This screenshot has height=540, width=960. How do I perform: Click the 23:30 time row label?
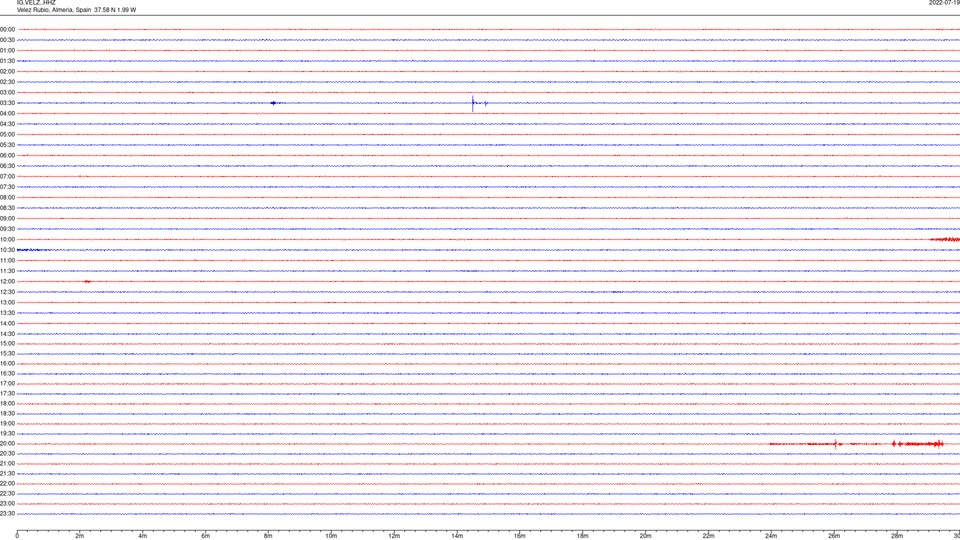pos(7,514)
